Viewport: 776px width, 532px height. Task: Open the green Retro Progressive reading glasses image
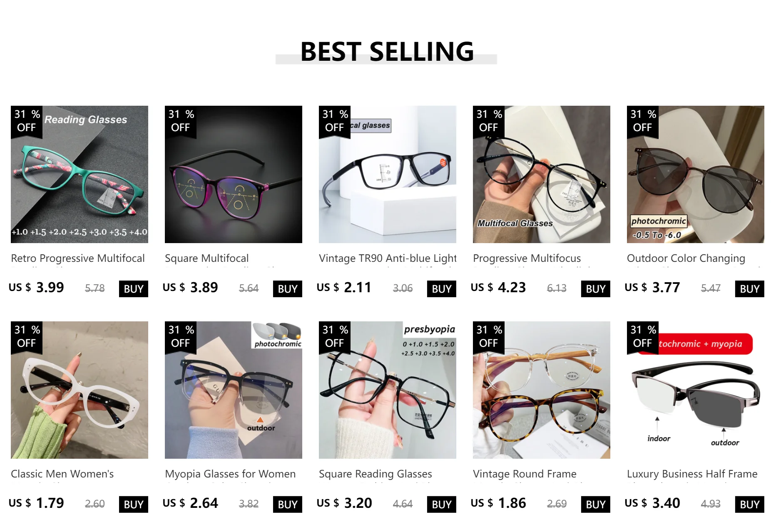coord(80,174)
